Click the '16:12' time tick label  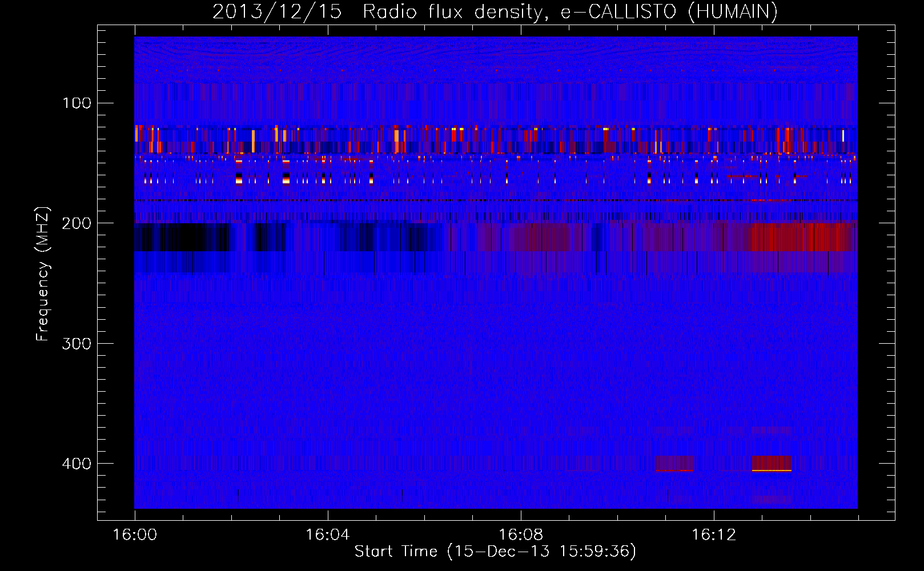pyautogui.click(x=714, y=535)
